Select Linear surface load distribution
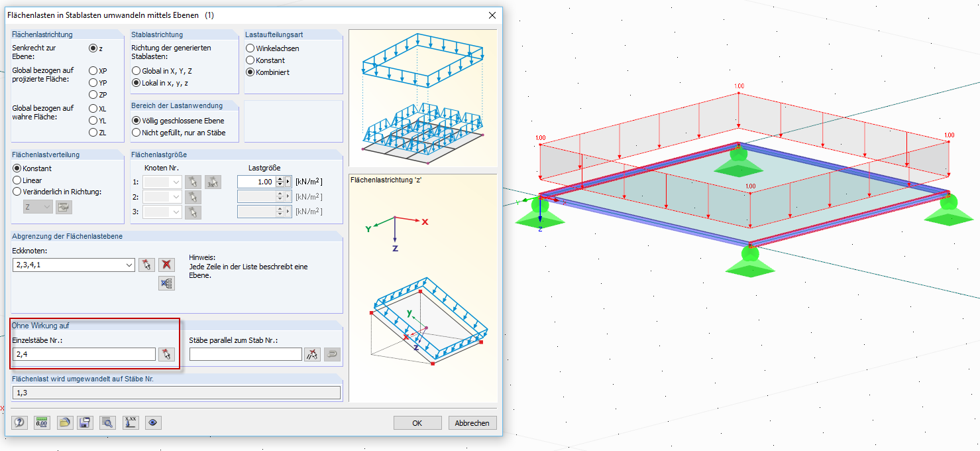Viewport: 980px width, 451px height. point(17,180)
